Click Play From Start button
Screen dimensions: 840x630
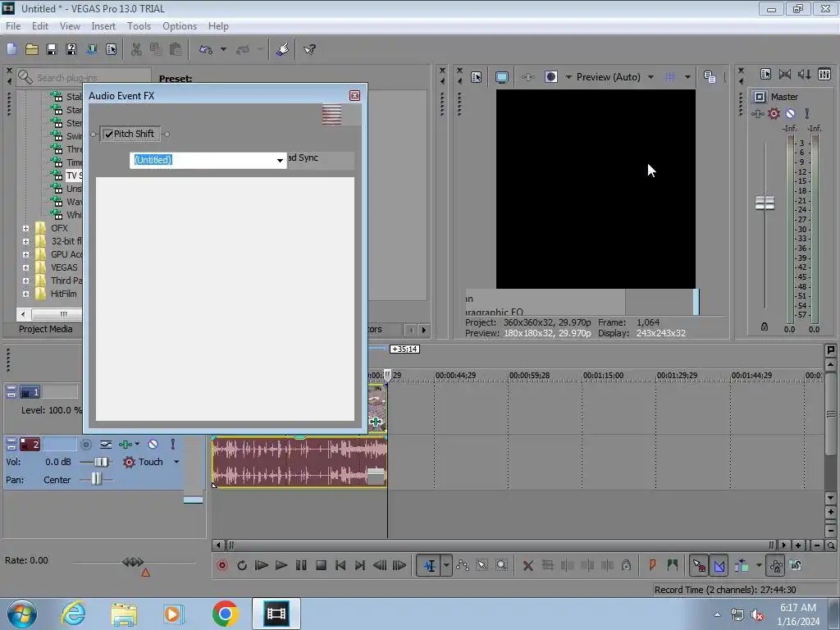262,565
